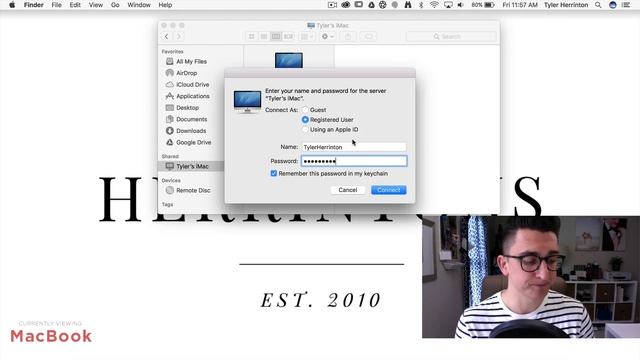640x360 pixels.
Task: Open the Finder menu
Action: (x=33, y=5)
